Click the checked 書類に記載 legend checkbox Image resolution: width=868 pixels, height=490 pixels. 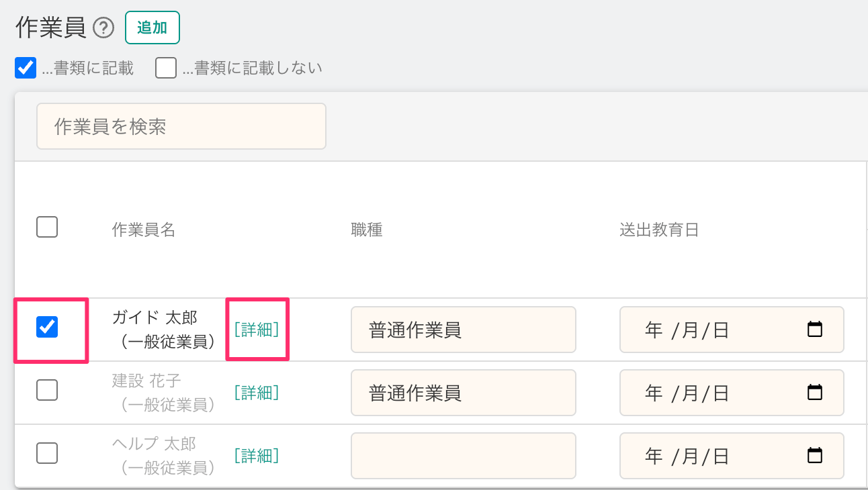pyautogui.click(x=26, y=68)
